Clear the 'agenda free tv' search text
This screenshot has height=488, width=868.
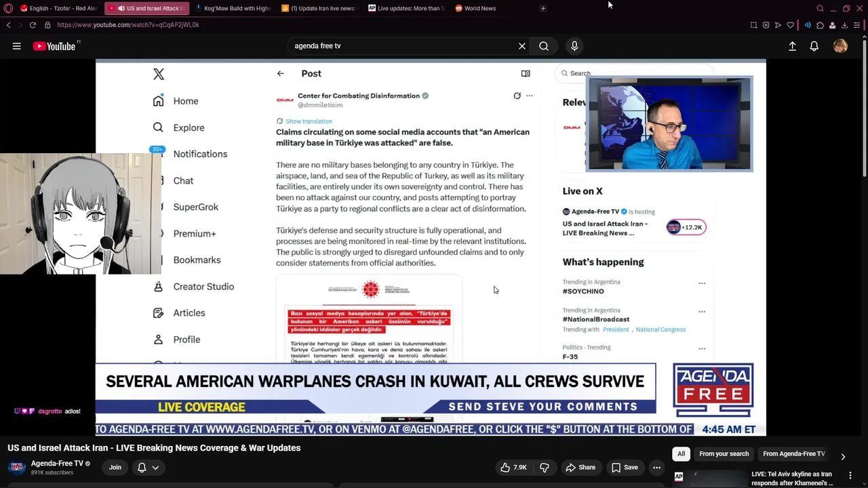pos(521,46)
